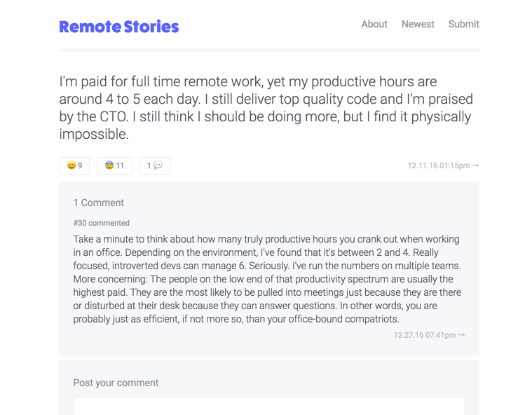Click the "1 Comment" heading
The image size is (532, 415).
point(99,203)
